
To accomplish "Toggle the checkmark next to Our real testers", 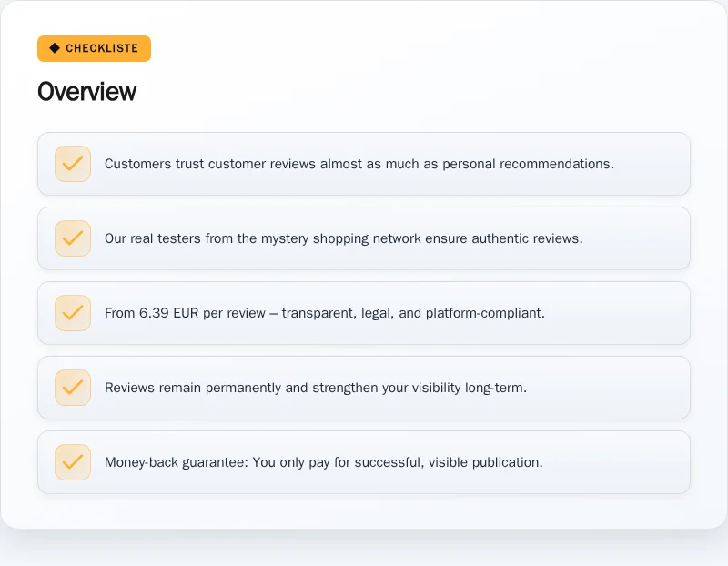I will (73, 238).
